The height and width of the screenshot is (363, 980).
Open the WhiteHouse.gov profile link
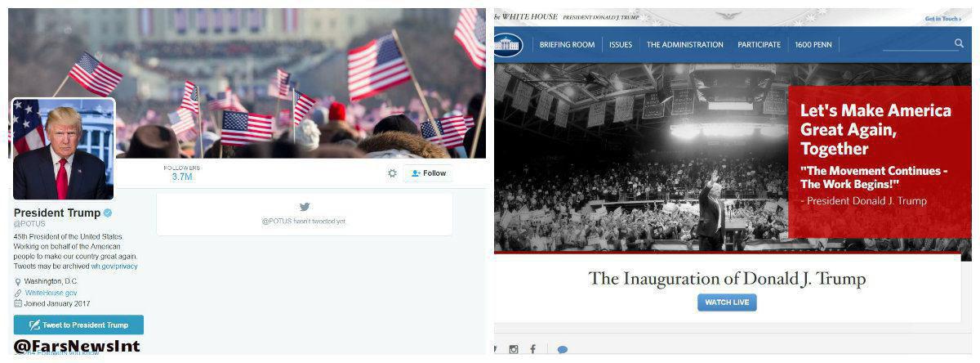[x=51, y=293]
